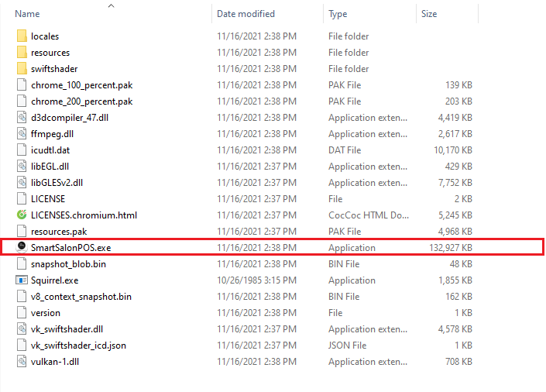This screenshot has height=392, width=546.
Task: Select the icudtl.dat file name
Action: tap(50, 150)
